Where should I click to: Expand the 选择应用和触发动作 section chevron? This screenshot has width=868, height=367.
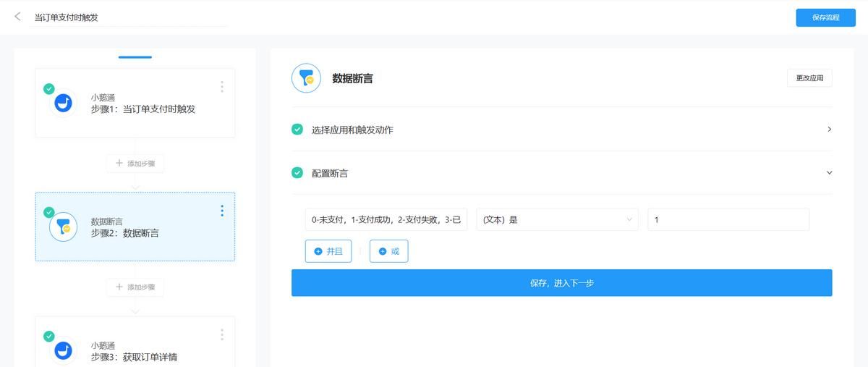pyautogui.click(x=829, y=130)
